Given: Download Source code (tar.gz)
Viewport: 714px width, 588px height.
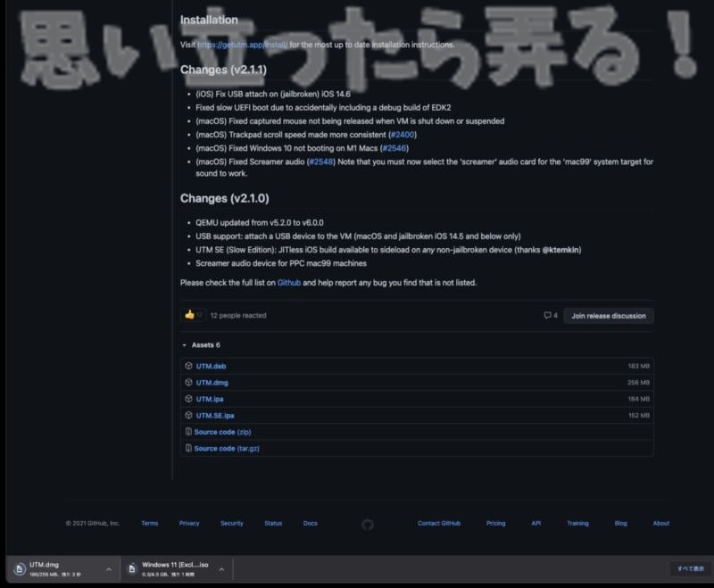Looking at the screenshot, I should [x=227, y=448].
